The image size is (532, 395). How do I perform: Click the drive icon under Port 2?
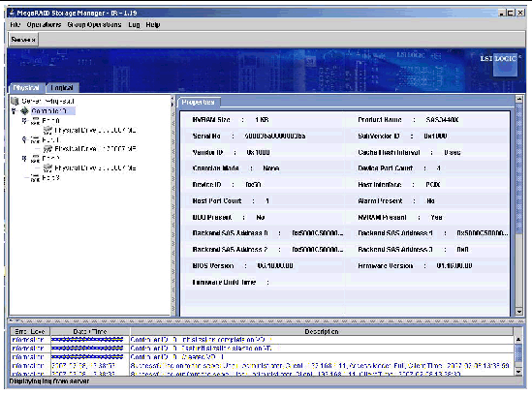pos(47,167)
